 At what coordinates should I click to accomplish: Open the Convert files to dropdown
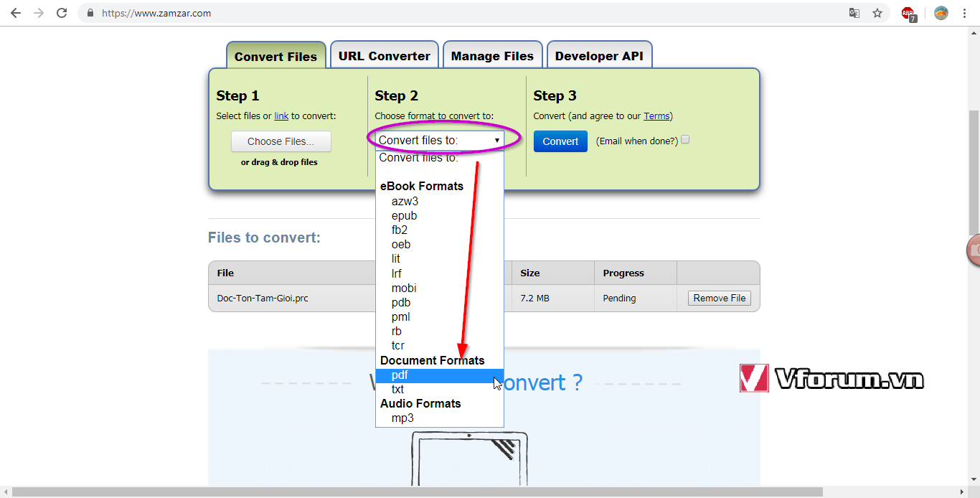point(440,140)
